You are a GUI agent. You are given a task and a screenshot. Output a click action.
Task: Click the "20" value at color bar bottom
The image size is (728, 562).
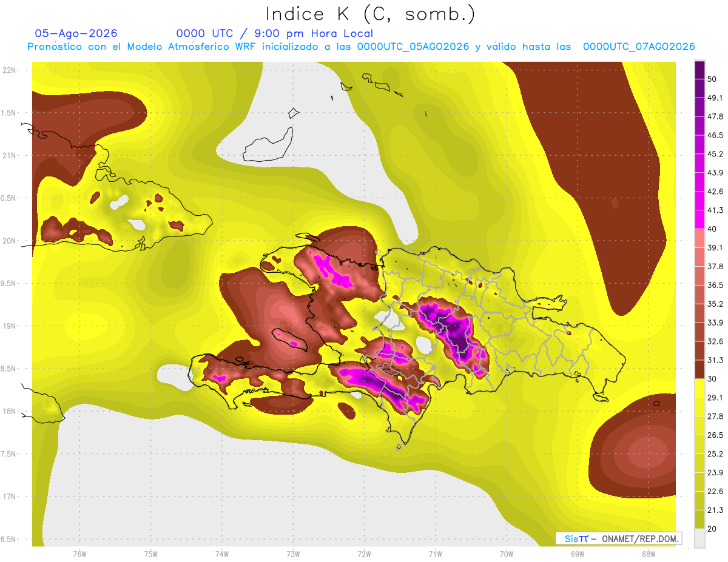[713, 529]
